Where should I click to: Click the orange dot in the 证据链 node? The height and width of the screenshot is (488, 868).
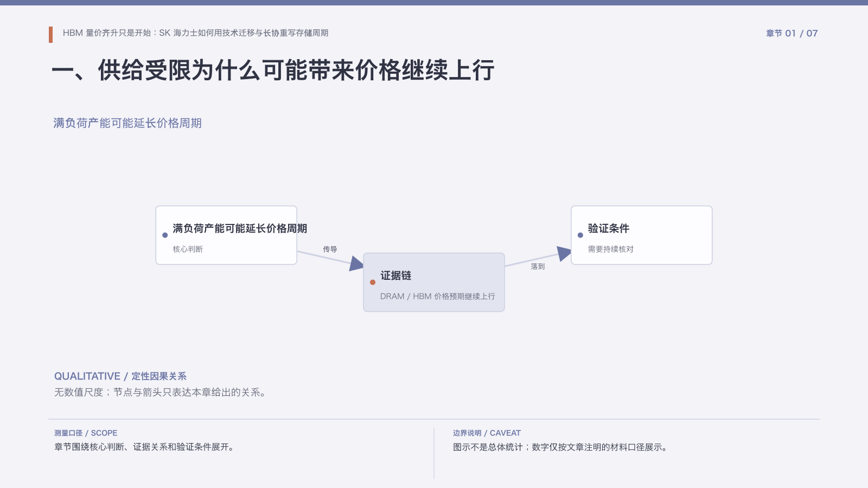(373, 282)
